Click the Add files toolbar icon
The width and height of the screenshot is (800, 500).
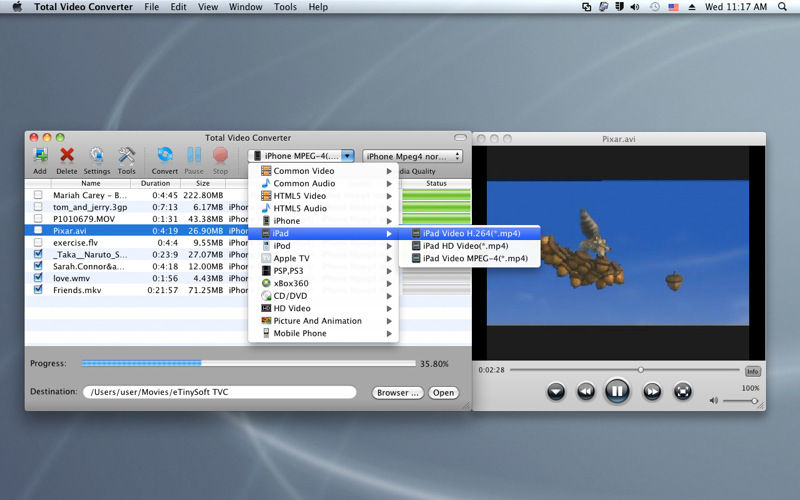(x=40, y=155)
